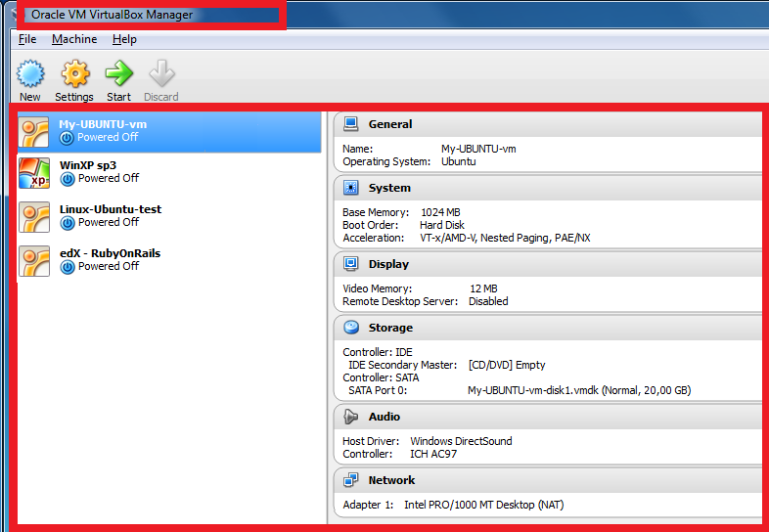Click power state icon under Linux-Ubuntu-test

click(68, 223)
